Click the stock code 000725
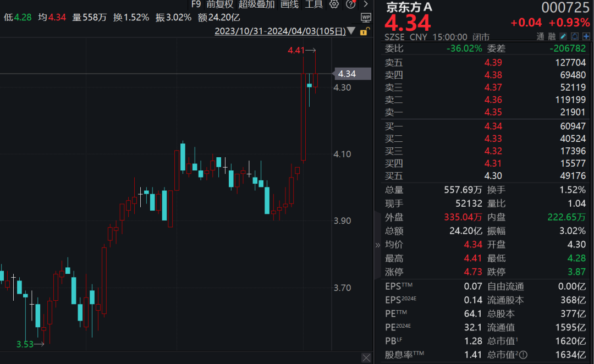 tap(565, 7)
